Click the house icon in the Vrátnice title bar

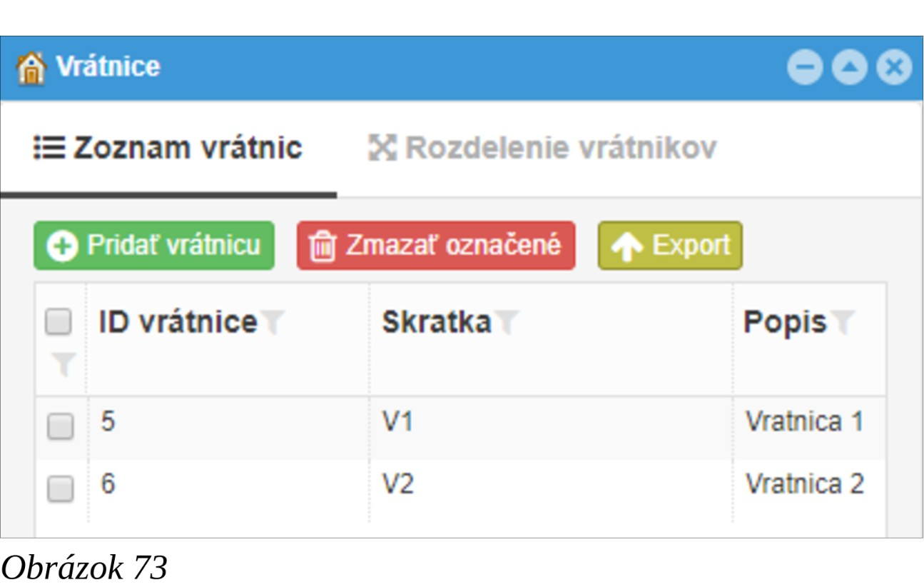point(31,69)
